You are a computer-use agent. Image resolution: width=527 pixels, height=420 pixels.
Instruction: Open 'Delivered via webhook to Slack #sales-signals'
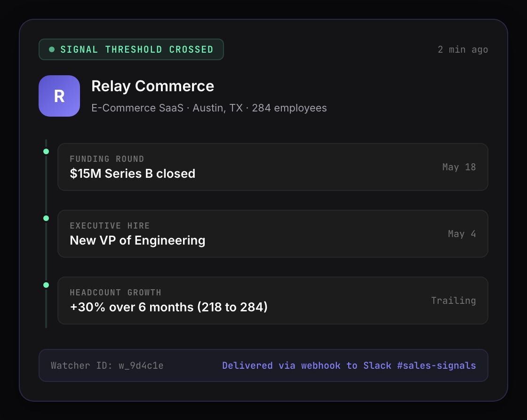pyautogui.click(x=349, y=365)
